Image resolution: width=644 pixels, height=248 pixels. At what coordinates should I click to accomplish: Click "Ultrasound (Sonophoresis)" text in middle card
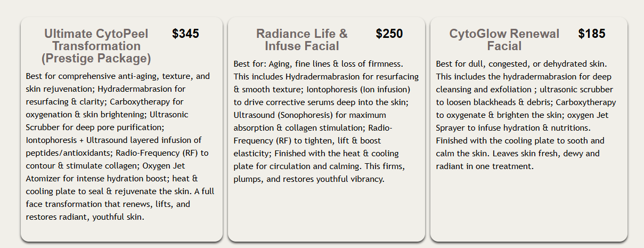click(283, 115)
